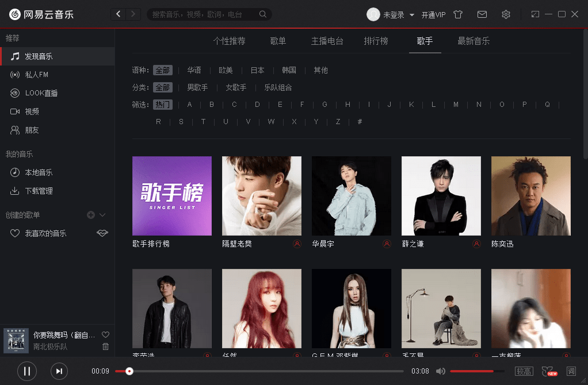
Task: Open LOOK直播 in the sidebar
Action: 58,93
